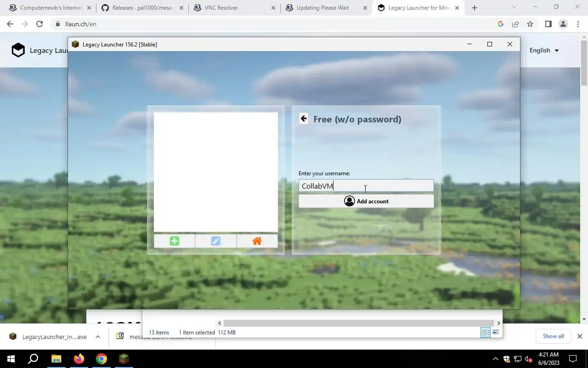This screenshot has width=588, height=368.
Task: Click the empty account list box
Action: click(216, 172)
